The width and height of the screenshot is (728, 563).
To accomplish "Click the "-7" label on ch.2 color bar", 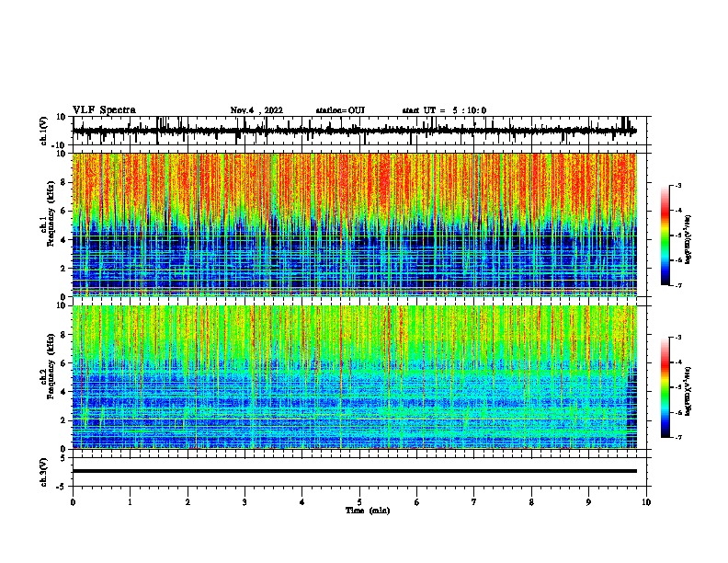I will point(677,438).
